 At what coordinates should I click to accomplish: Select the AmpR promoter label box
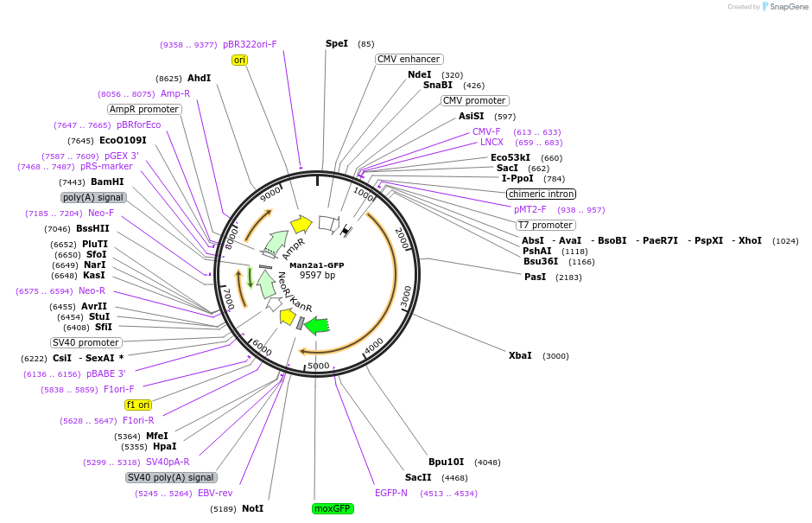pyautogui.click(x=144, y=109)
